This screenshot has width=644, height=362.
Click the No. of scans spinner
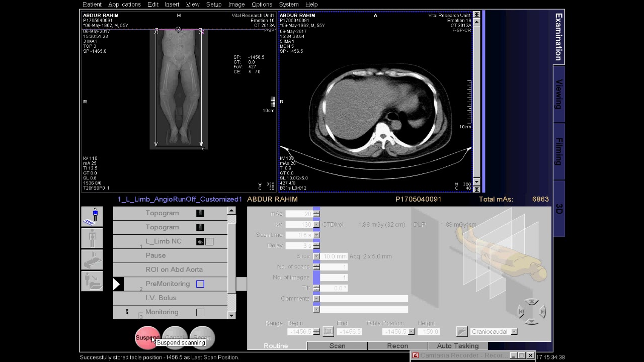316,266
